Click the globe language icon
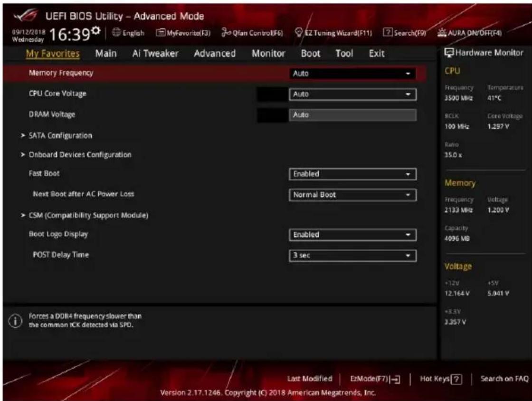 [x=116, y=33]
